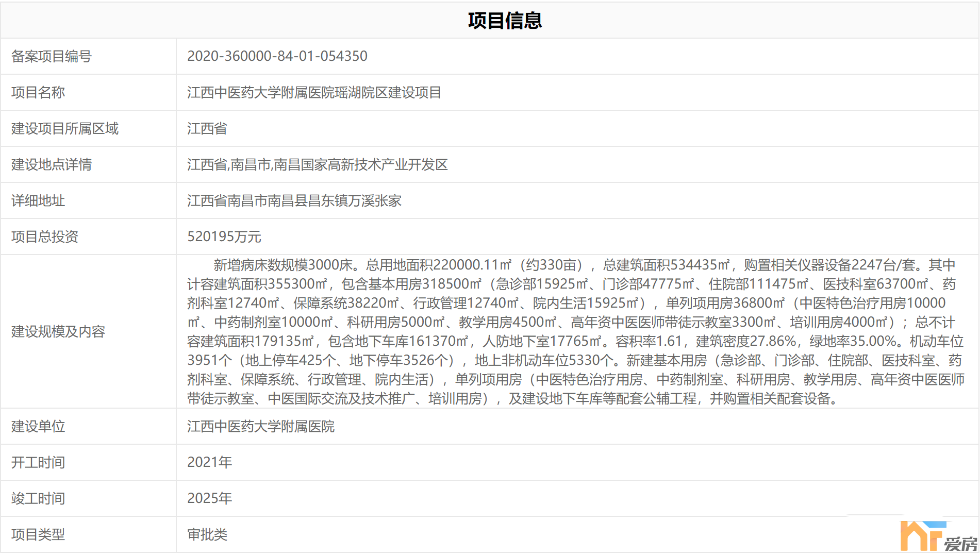Image resolution: width=980 pixels, height=555 pixels.
Task: Select the 开工时间 label
Action: click(38, 462)
